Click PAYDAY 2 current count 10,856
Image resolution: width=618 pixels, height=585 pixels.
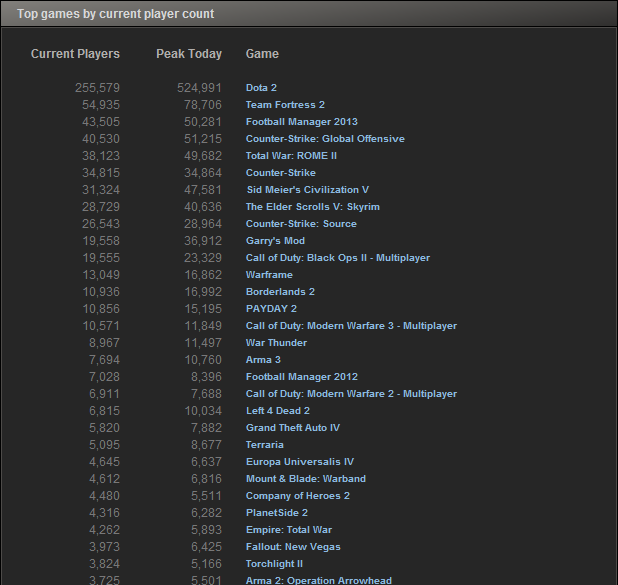[x=101, y=309]
